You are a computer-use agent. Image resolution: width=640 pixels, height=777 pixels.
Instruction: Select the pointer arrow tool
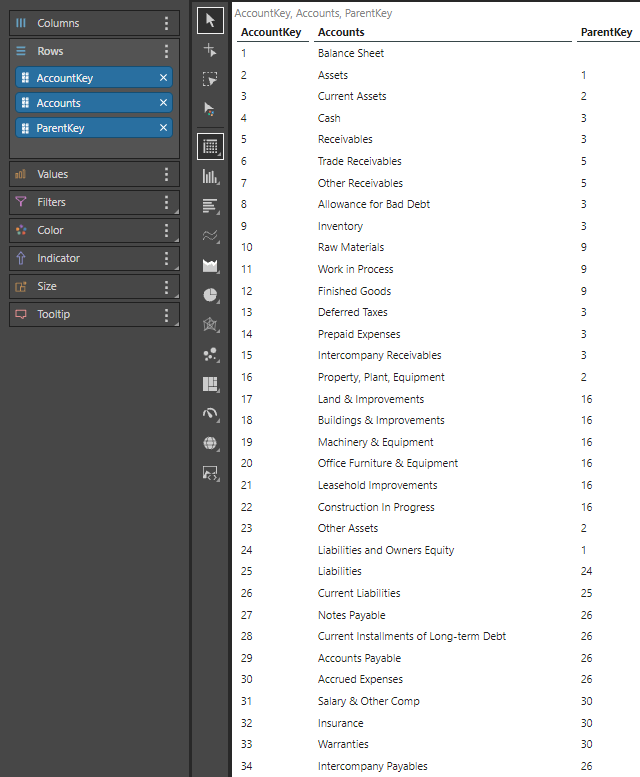pos(210,21)
